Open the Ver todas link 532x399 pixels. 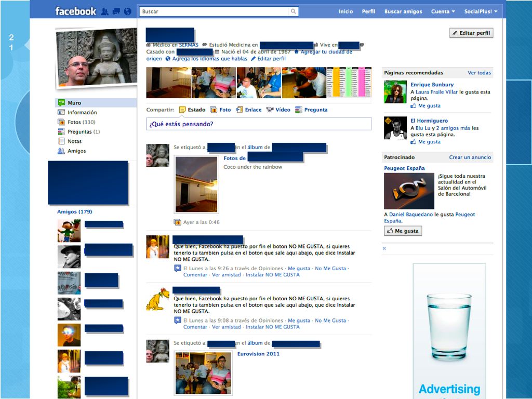tap(479, 73)
